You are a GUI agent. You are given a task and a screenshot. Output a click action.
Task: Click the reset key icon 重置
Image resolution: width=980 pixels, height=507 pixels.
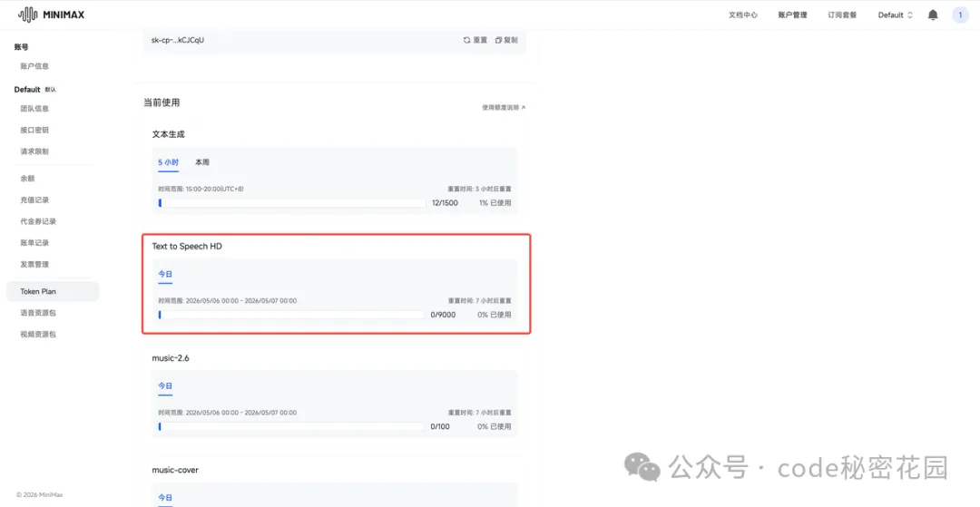pos(475,40)
